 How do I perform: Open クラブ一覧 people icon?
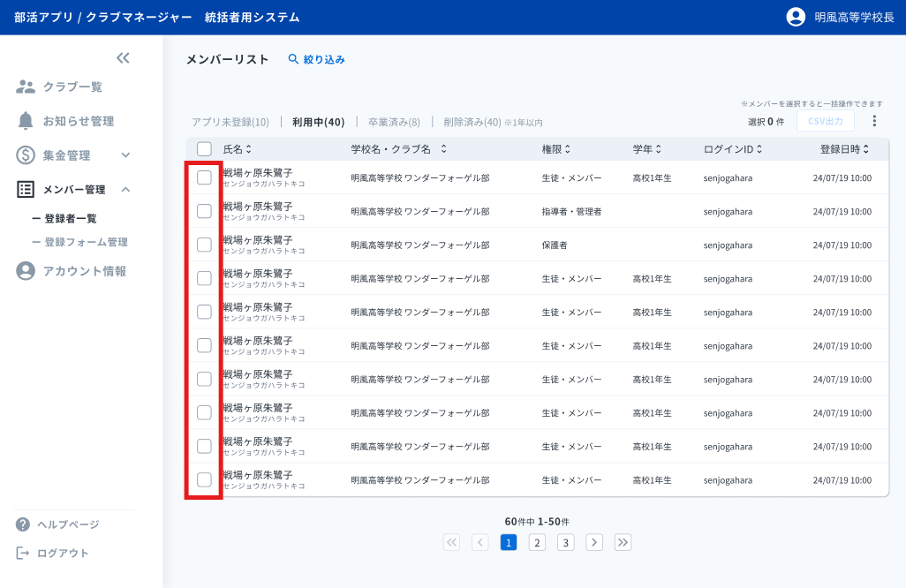click(26, 87)
